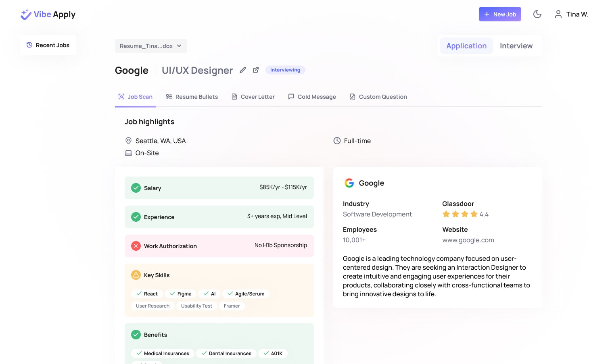Edit job title with pencil icon
Viewport: 610px width, 364px height.
pyautogui.click(x=243, y=70)
